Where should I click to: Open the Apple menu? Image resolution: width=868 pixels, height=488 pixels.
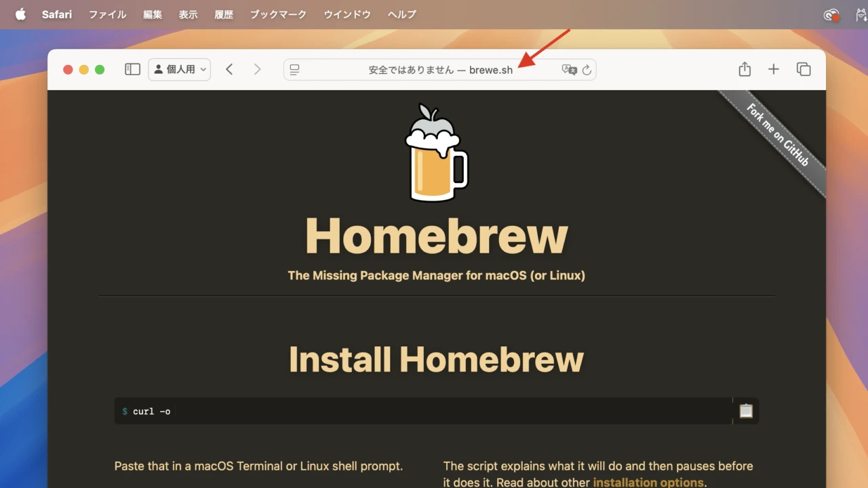coord(20,14)
